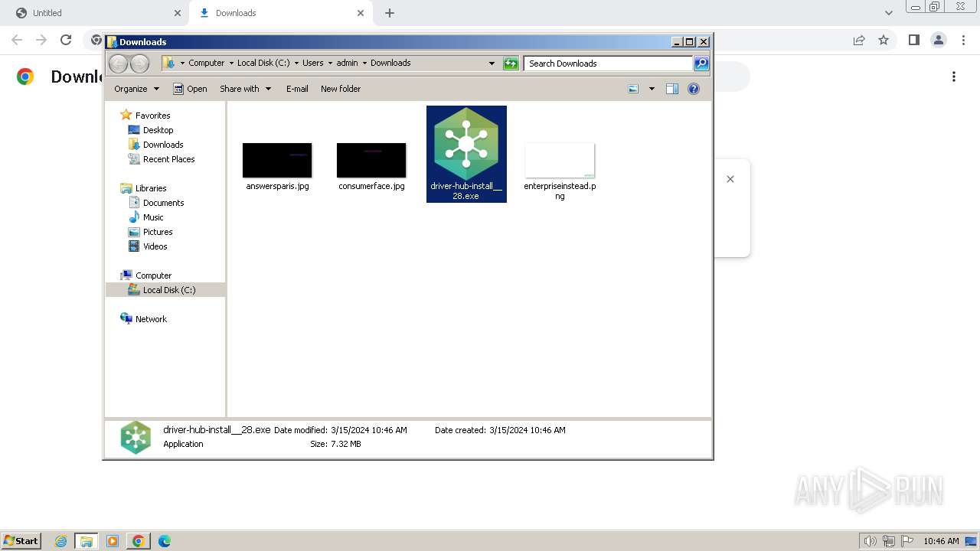The height and width of the screenshot is (551, 980).
Task: Click the Explorer Forward navigation button
Action: pyautogui.click(x=139, y=64)
